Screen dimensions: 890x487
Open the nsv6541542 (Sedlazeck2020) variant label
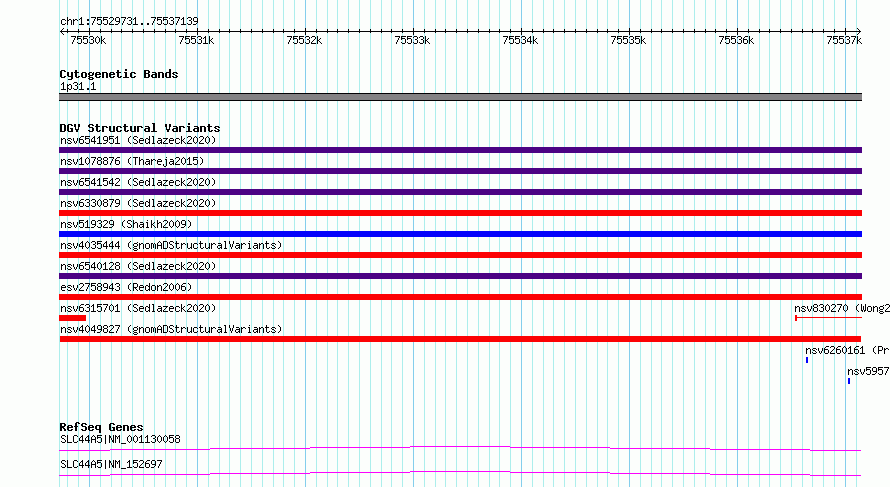(138, 182)
